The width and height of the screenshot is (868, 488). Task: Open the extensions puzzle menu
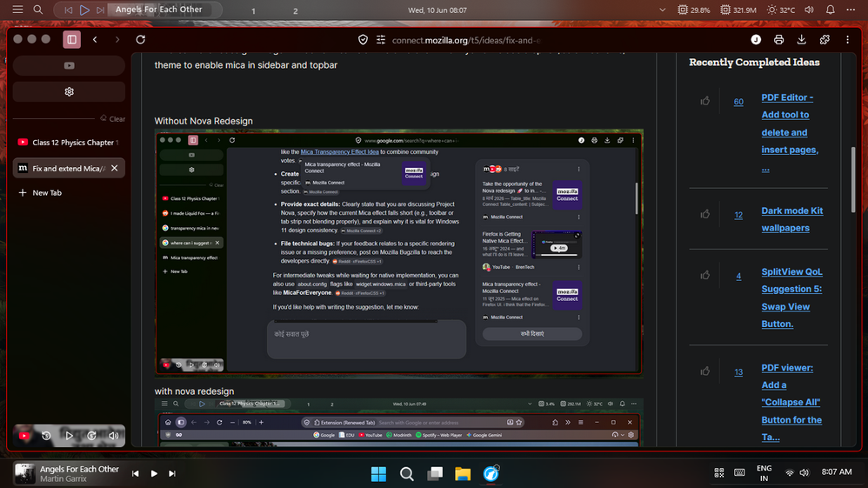[x=825, y=39]
